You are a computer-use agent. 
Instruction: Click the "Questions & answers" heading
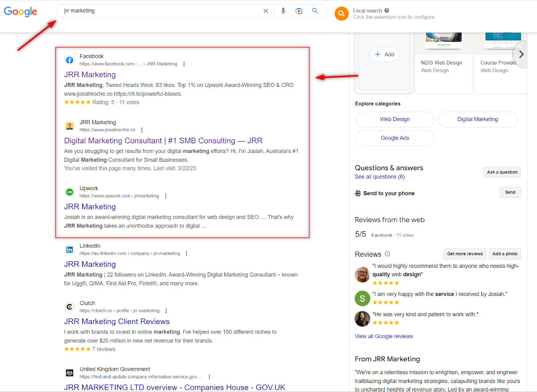click(389, 168)
